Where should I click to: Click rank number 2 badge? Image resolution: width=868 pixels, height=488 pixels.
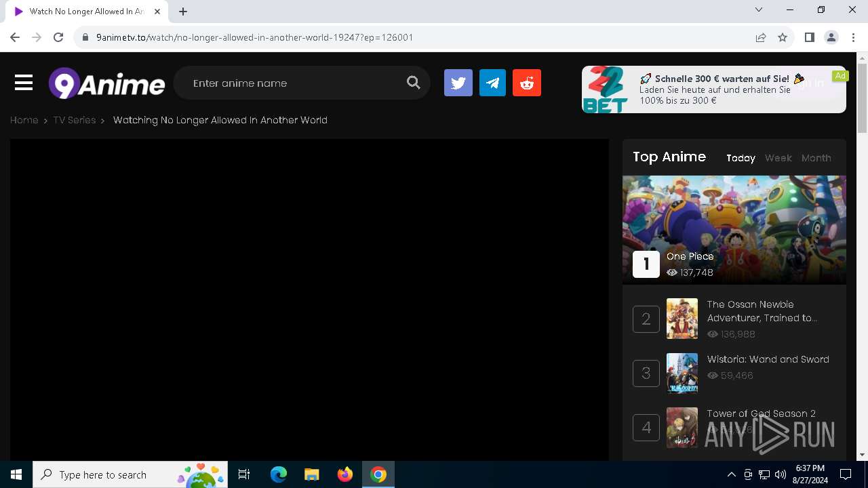pyautogui.click(x=646, y=319)
